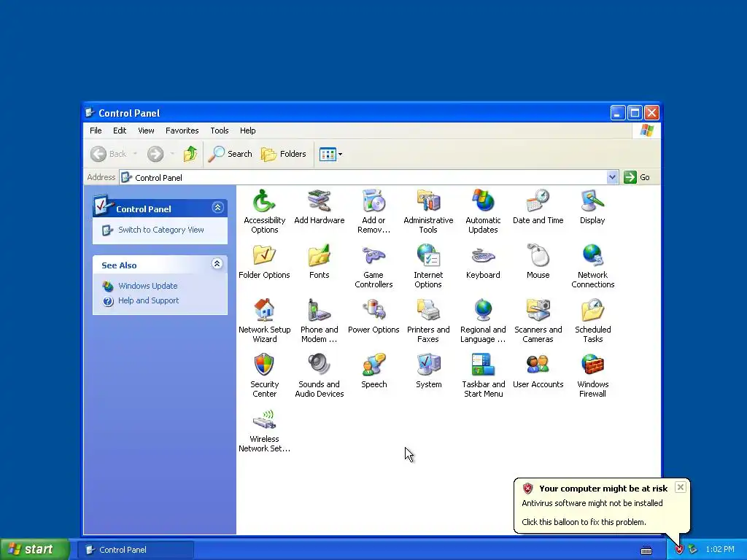Open Network Connections icon
This screenshot has width=747, height=560.
click(592, 256)
